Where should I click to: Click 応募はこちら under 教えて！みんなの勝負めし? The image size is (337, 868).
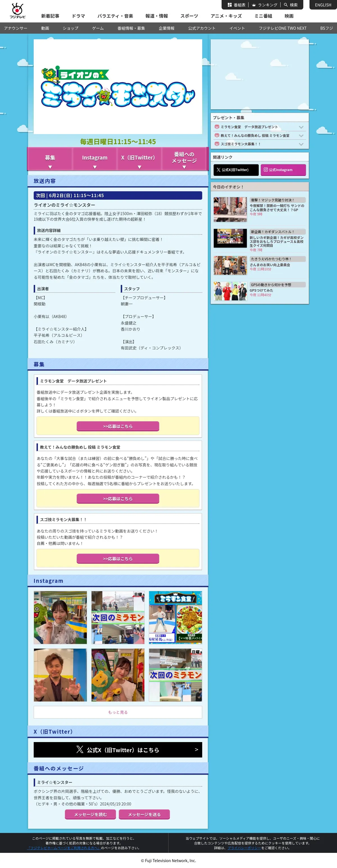(x=118, y=498)
